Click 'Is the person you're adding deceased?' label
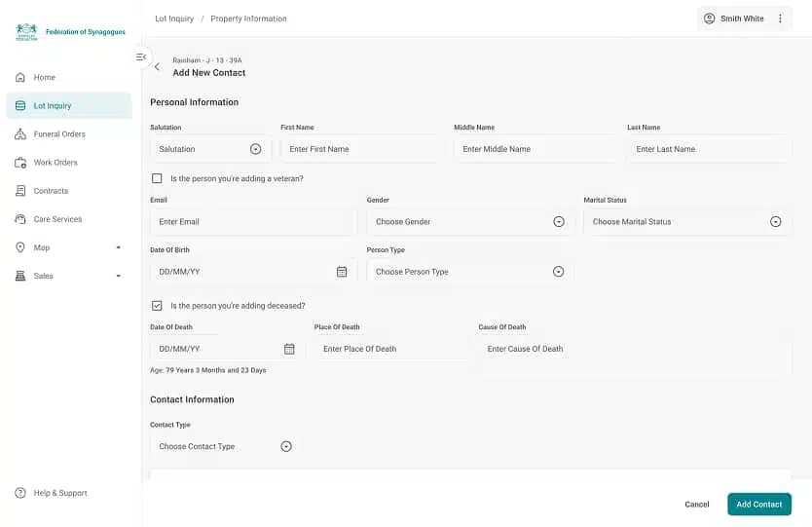The image size is (812, 527). (238, 306)
